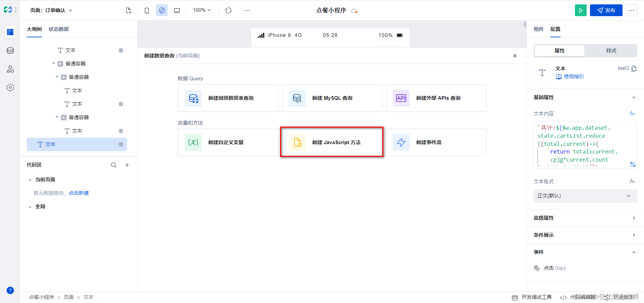The width and height of the screenshot is (644, 303).
Task: Switch to desktop PC preview mode
Action: pos(177,10)
